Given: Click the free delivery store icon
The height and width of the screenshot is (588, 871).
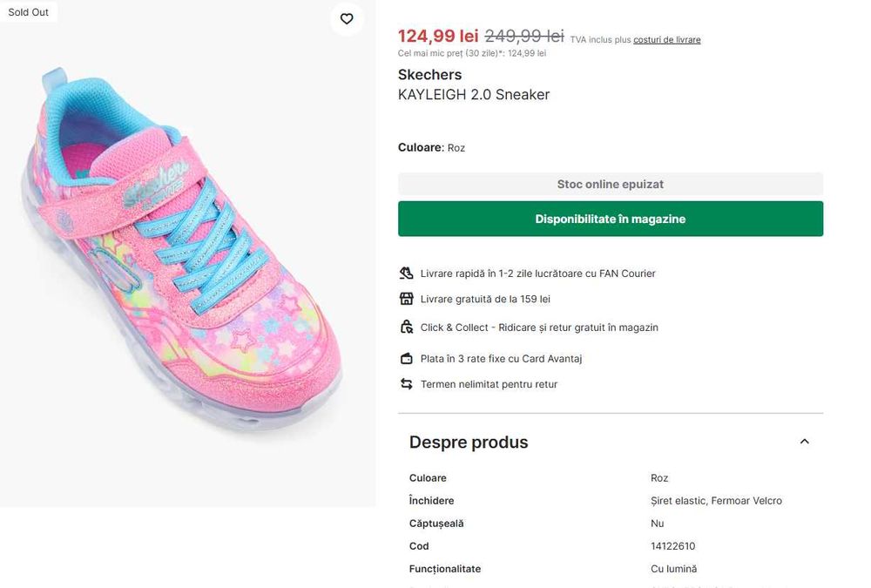Looking at the screenshot, I should [406, 300].
